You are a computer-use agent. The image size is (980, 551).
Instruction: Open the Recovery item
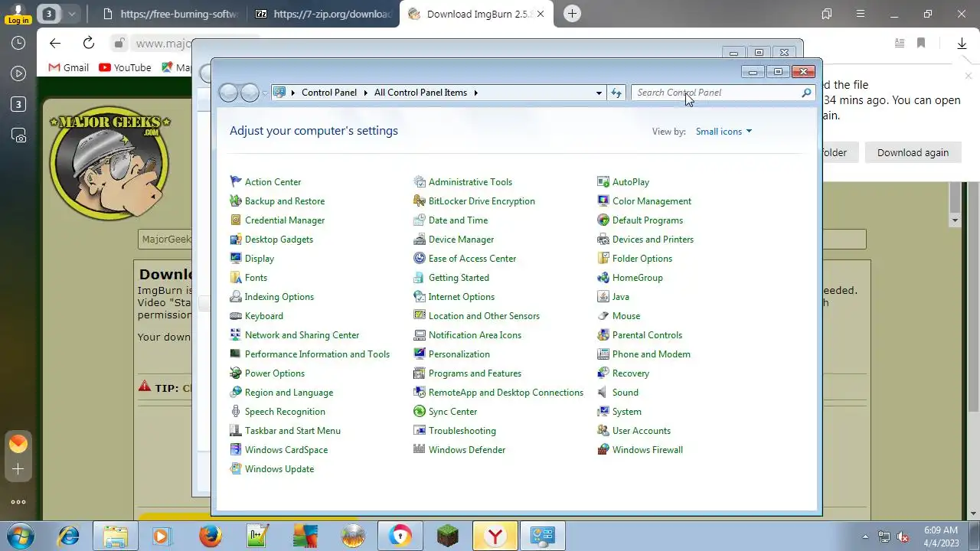point(631,373)
